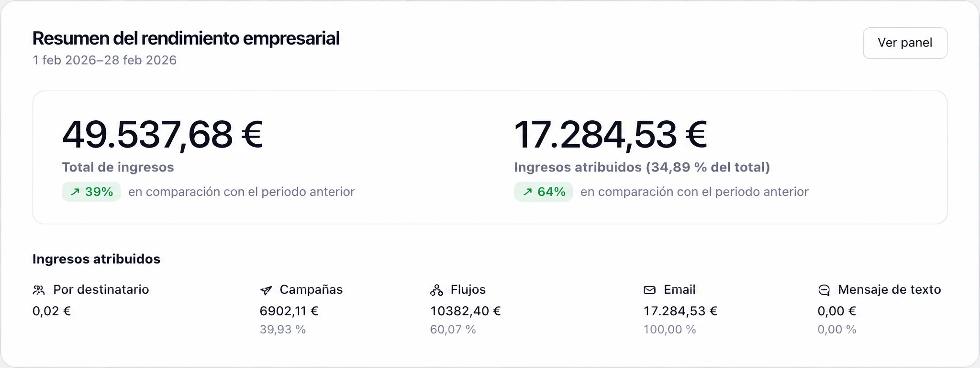
Task: Click the date range 1 feb 2026–28 feb 2026
Action: (105, 60)
